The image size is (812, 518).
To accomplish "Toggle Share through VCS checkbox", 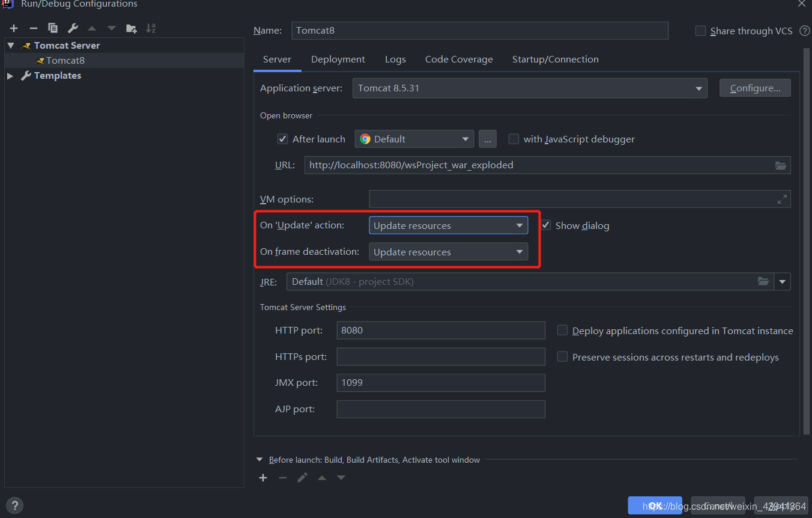I will click(700, 31).
